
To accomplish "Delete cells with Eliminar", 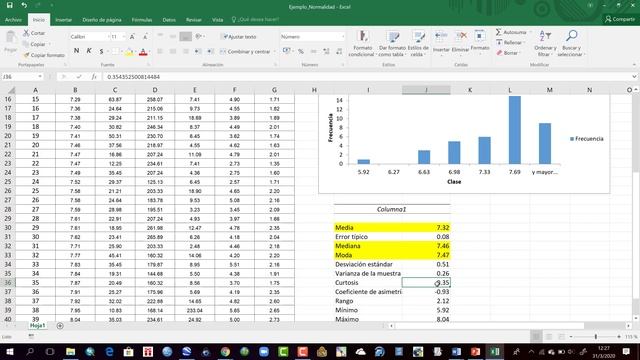I will click(x=460, y=42).
